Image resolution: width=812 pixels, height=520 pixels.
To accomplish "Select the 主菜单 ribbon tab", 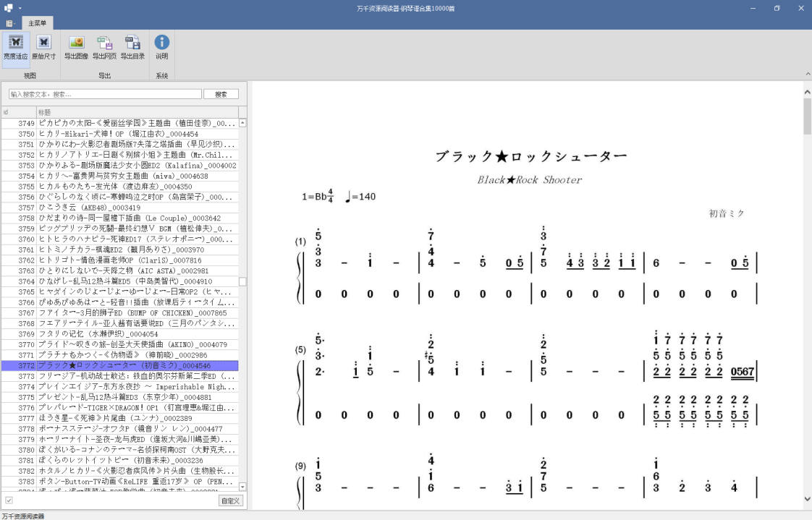I will click(37, 23).
